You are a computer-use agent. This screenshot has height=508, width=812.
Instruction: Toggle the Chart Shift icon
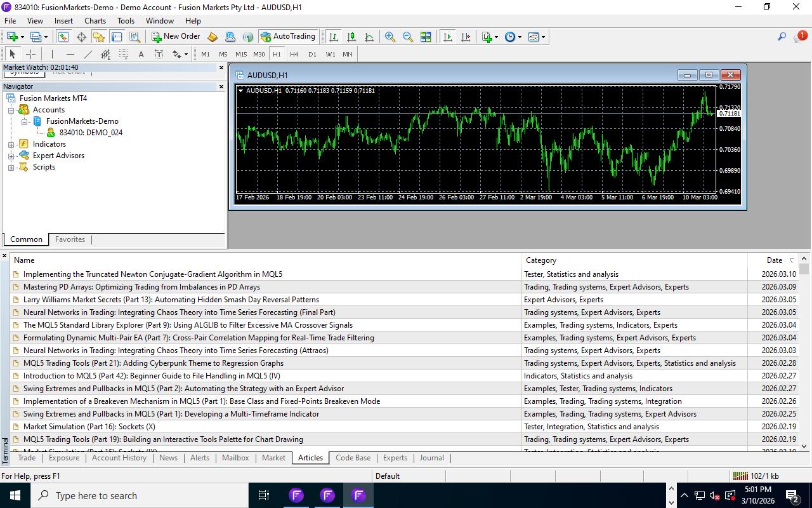[466, 37]
